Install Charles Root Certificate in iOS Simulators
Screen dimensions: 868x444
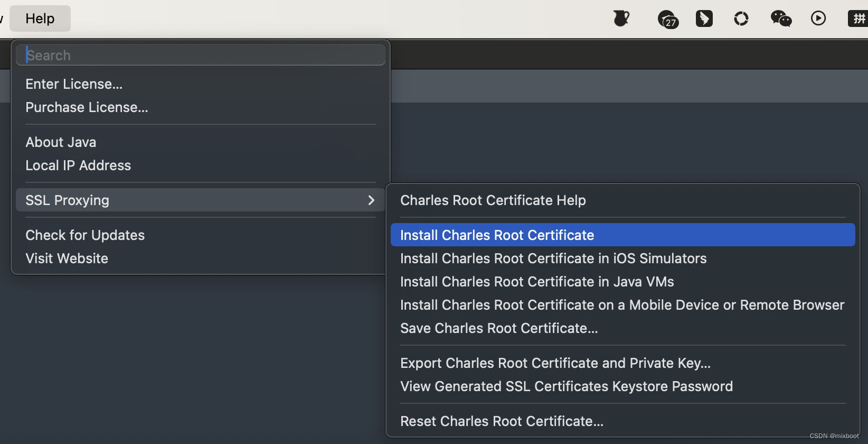pyautogui.click(x=623, y=258)
